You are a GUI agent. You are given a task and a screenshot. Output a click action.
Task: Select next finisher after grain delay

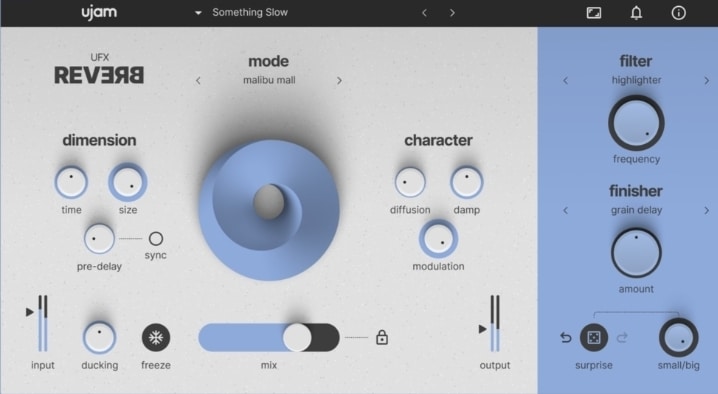tap(707, 211)
